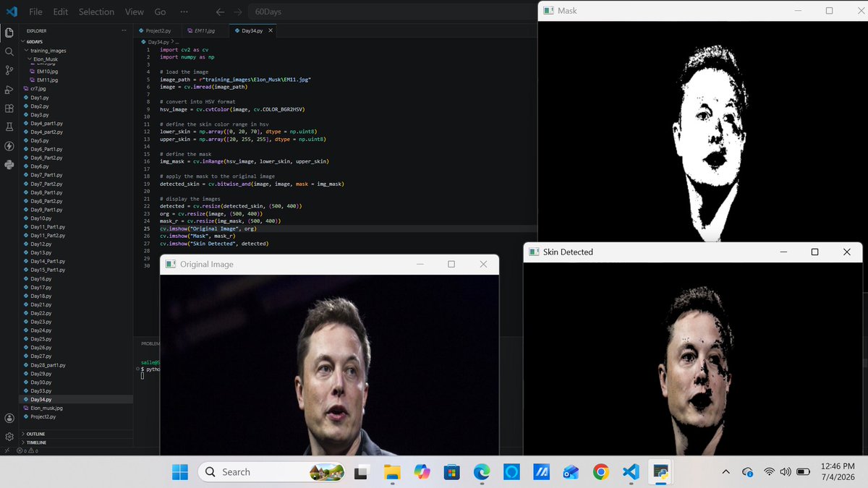Open volume control in system tray
This screenshot has width=868, height=488.
(x=786, y=472)
